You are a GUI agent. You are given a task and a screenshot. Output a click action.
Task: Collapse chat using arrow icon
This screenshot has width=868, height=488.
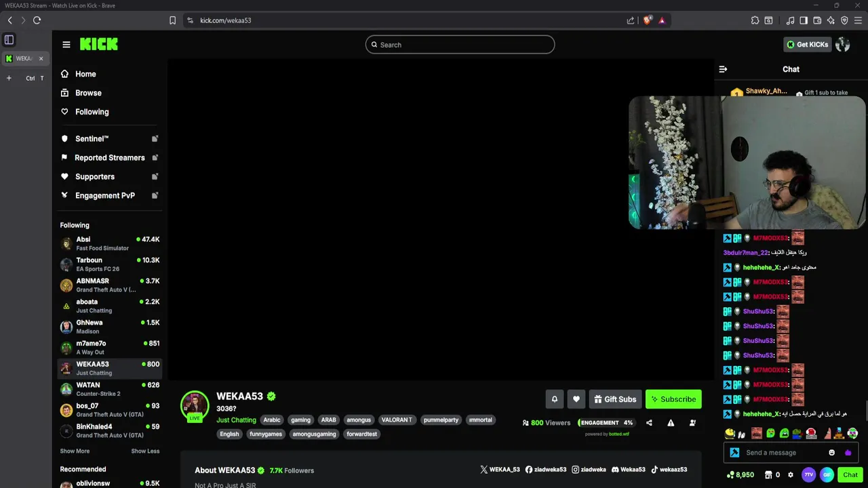(723, 69)
